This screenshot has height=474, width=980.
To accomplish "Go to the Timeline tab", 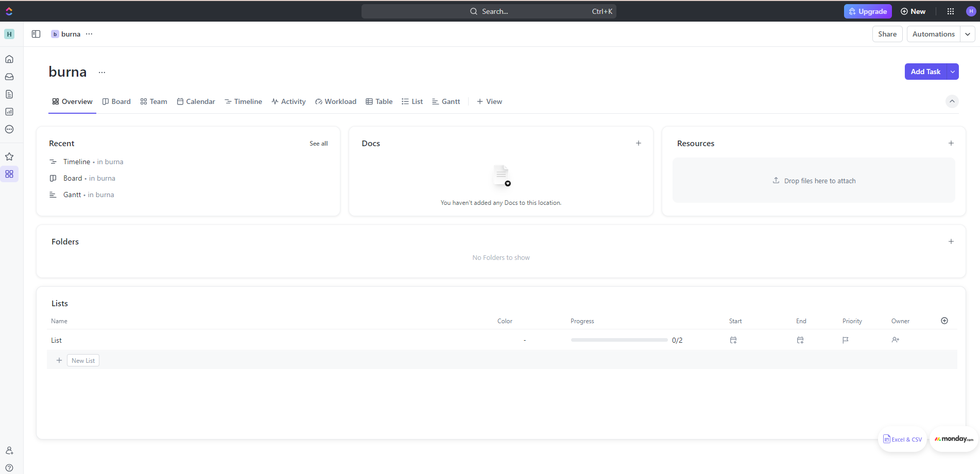I will (243, 101).
